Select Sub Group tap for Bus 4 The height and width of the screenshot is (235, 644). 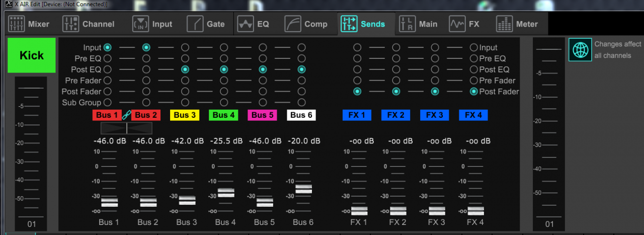click(223, 103)
